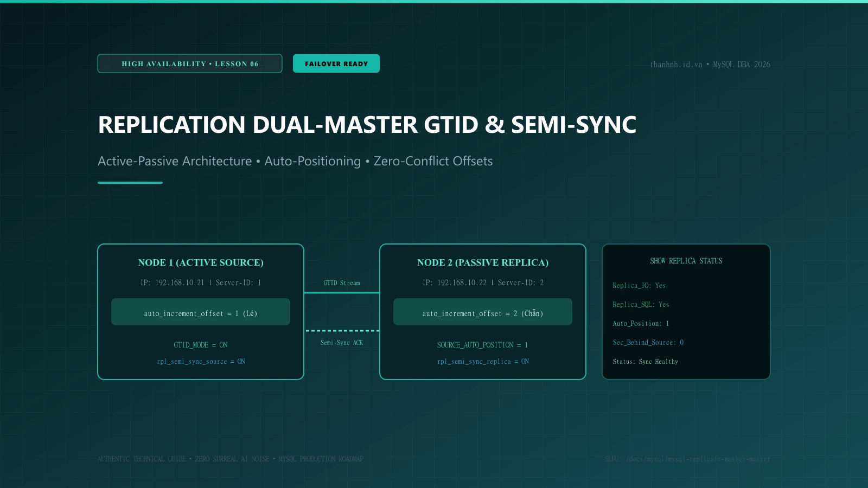
Task: Click the FAILOVER READY badge
Action: click(x=336, y=63)
